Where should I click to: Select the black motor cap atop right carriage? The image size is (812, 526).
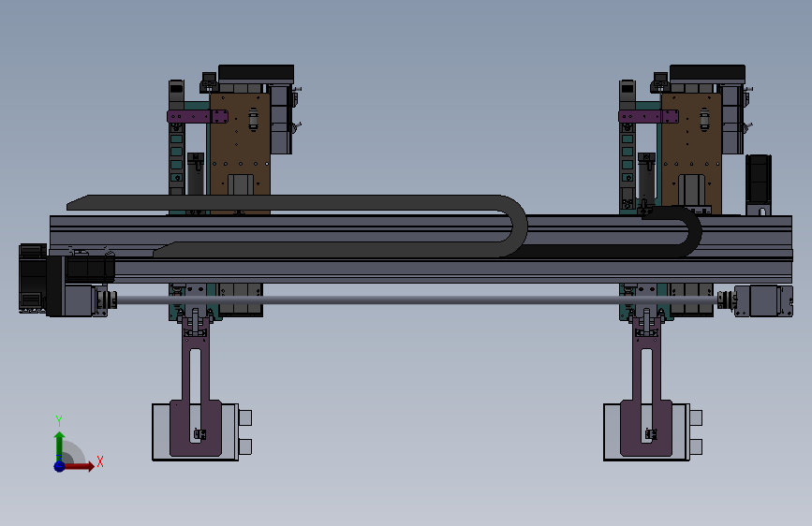[707, 72]
